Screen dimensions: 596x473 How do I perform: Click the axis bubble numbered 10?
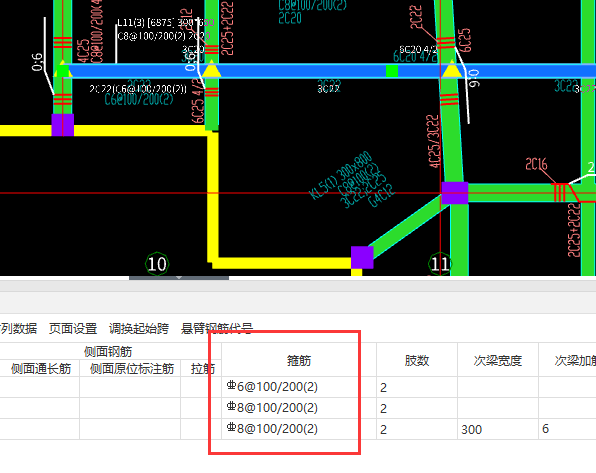pyautogui.click(x=157, y=263)
